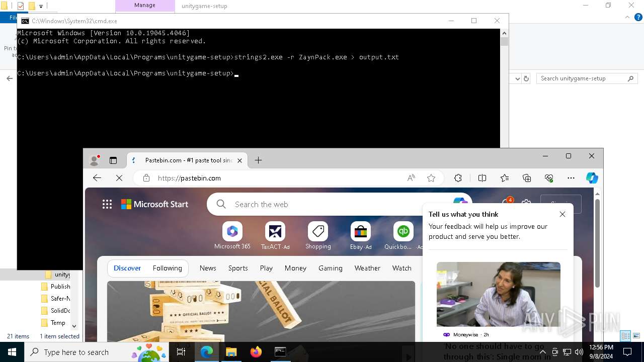Open Copilot sidebar icon in Edge

point(592,178)
